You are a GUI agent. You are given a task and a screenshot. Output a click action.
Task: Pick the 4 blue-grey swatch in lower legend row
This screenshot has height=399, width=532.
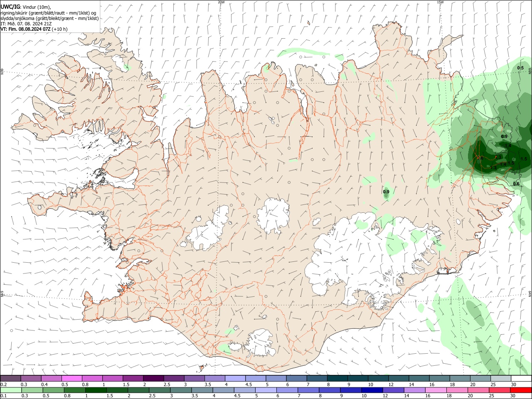(223, 390)
